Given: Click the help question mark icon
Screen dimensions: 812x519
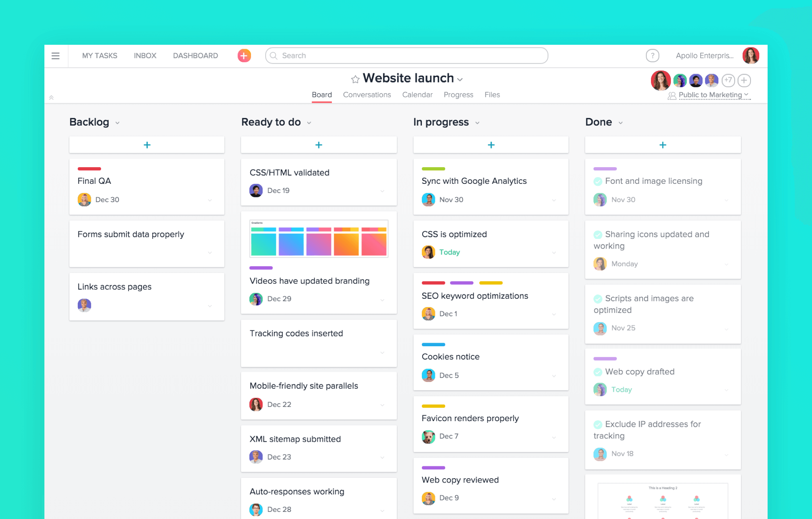Looking at the screenshot, I should (651, 55).
